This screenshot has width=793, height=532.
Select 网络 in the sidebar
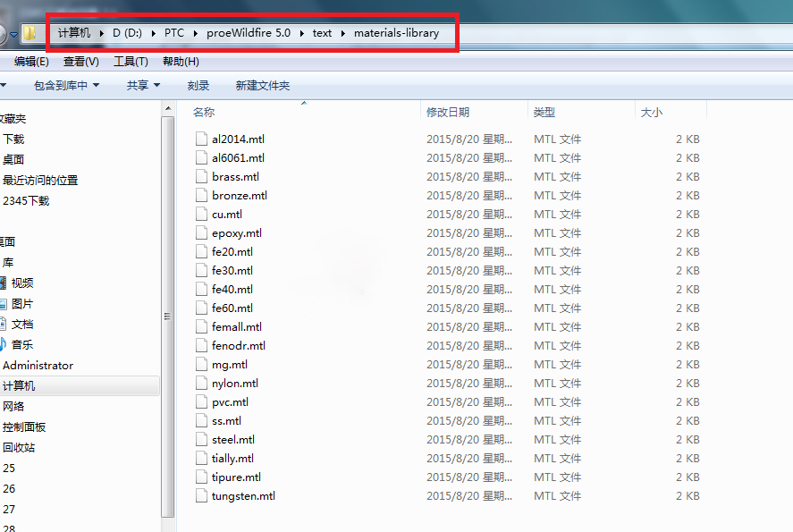[x=13, y=406]
